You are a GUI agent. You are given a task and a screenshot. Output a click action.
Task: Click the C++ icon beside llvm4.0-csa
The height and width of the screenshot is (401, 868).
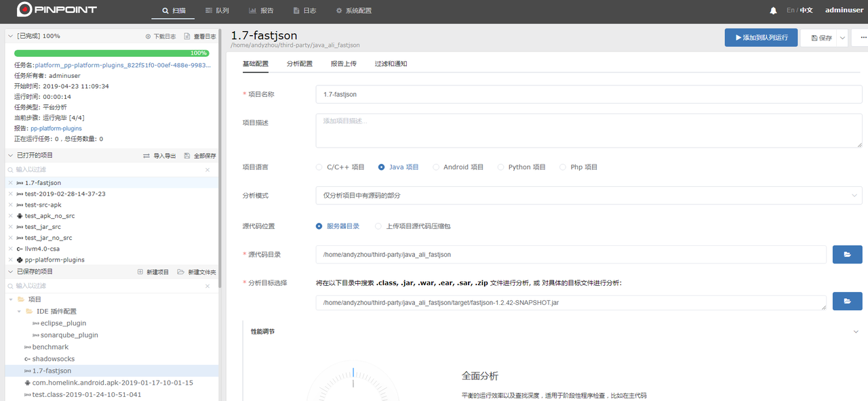pos(20,249)
